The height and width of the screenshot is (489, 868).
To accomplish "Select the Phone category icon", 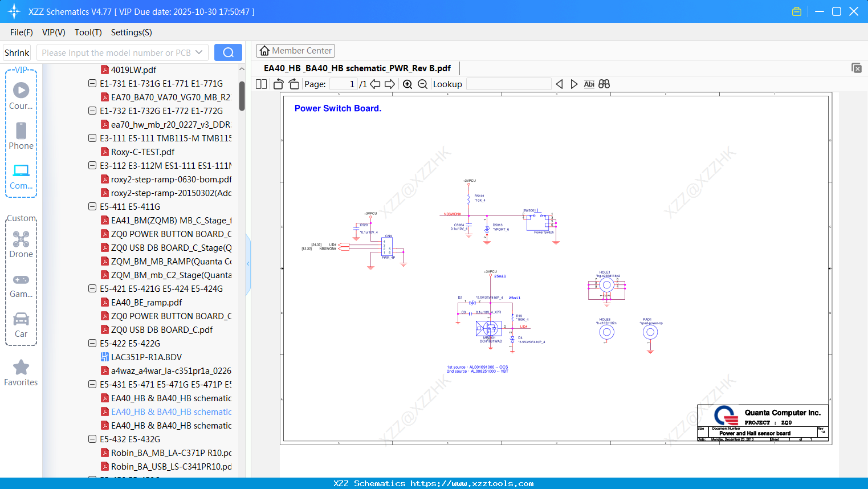I will pyautogui.click(x=21, y=136).
